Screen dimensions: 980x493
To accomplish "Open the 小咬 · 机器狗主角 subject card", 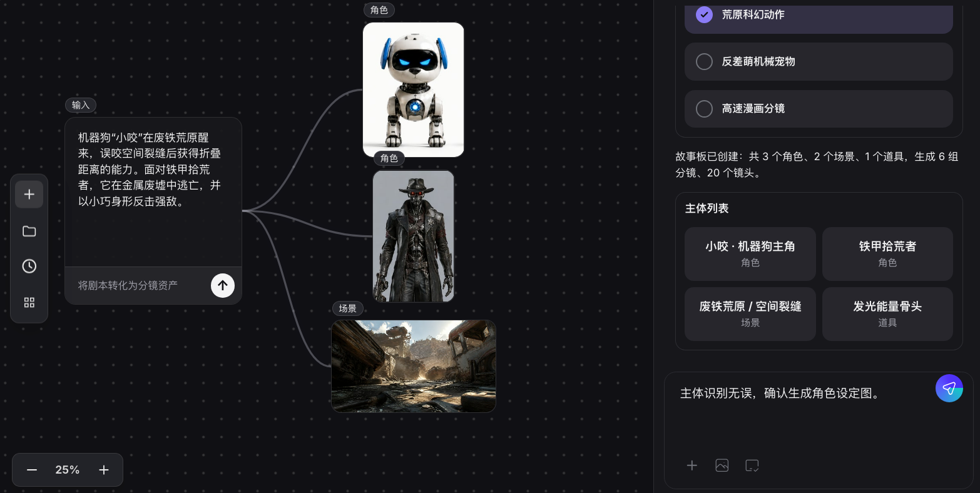I will [x=750, y=254].
